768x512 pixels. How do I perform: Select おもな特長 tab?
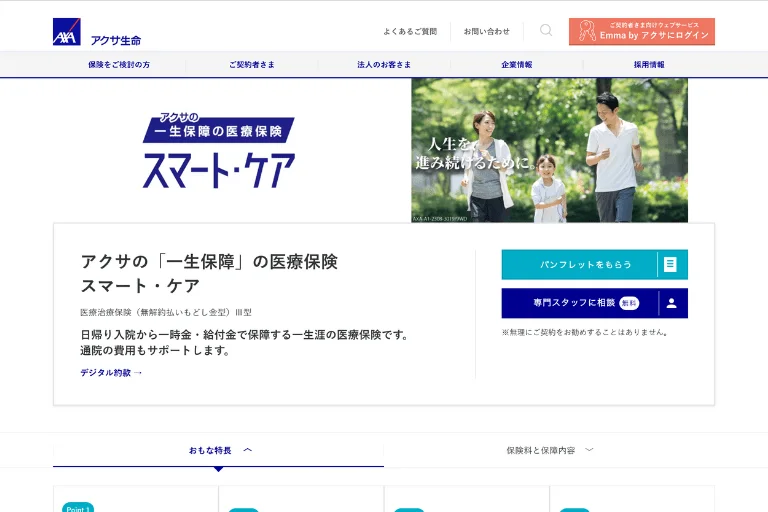218,450
